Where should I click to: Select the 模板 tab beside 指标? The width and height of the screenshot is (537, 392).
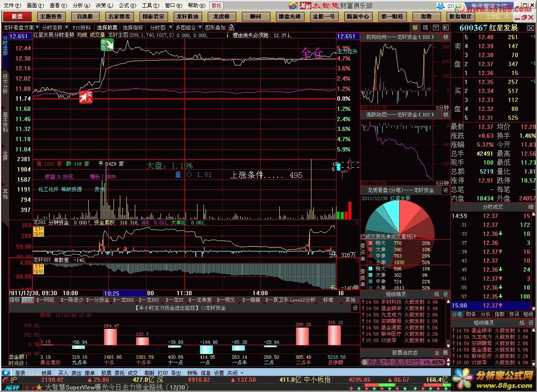[x=28, y=300]
